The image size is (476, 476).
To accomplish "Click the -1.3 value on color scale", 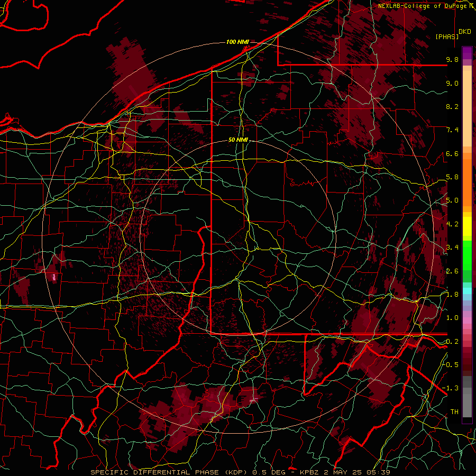I will [450, 388].
